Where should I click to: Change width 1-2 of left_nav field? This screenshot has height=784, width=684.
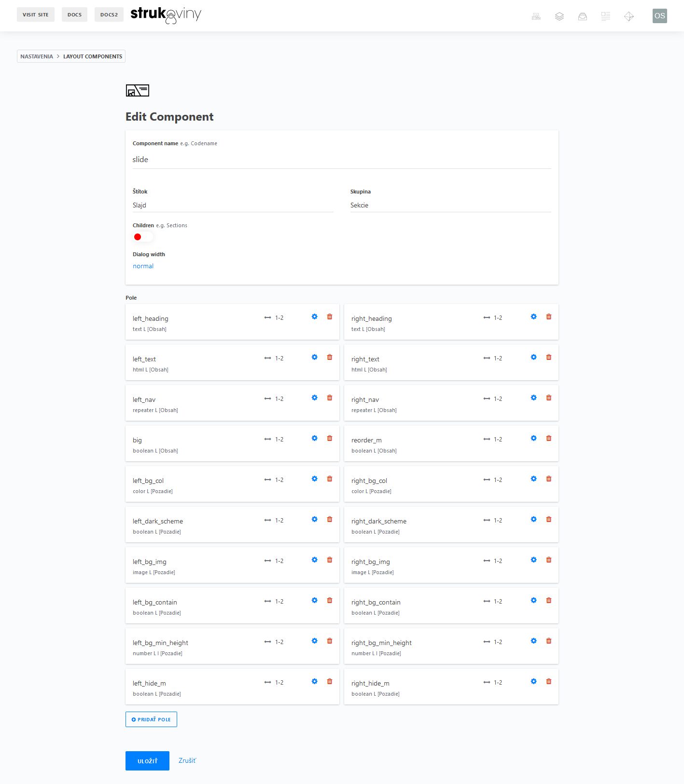tap(274, 399)
